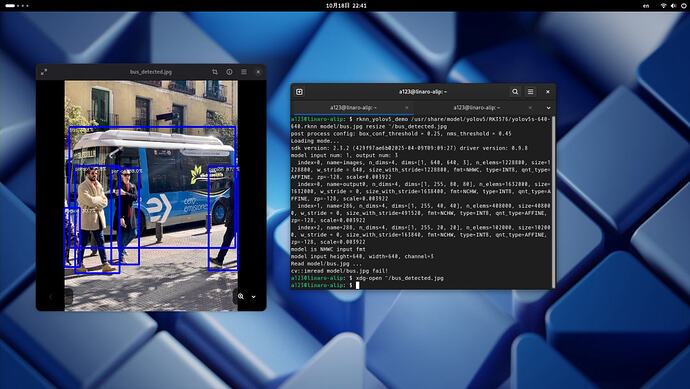690x389 pixels.
Task: Open the image viewer main menu
Action: point(244,72)
